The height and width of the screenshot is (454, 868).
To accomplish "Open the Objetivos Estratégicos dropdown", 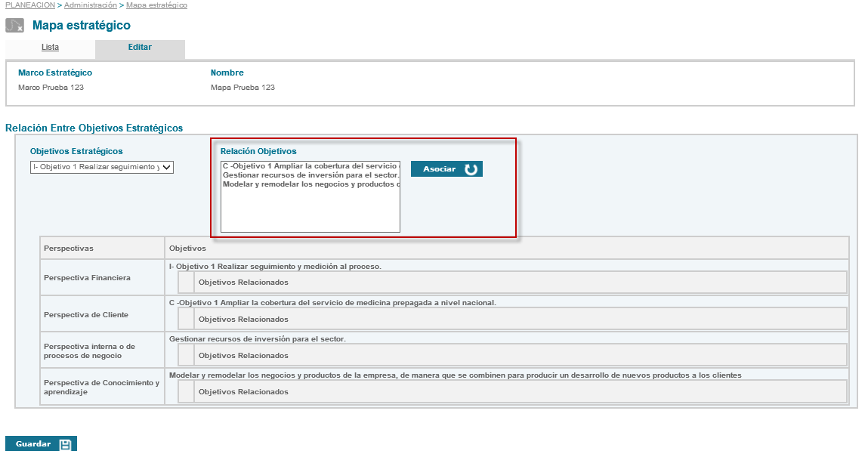I will [x=102, y=168].
